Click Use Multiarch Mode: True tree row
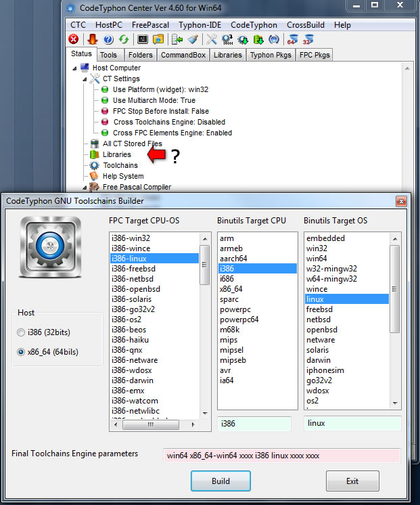The image size is (420, 505). [x=154, y=100]
